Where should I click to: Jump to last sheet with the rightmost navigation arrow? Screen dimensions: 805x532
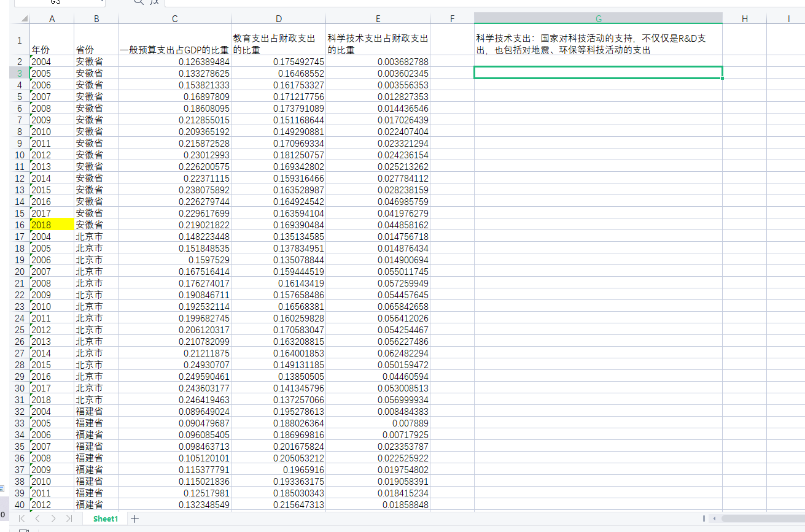(x=69, y=519)
